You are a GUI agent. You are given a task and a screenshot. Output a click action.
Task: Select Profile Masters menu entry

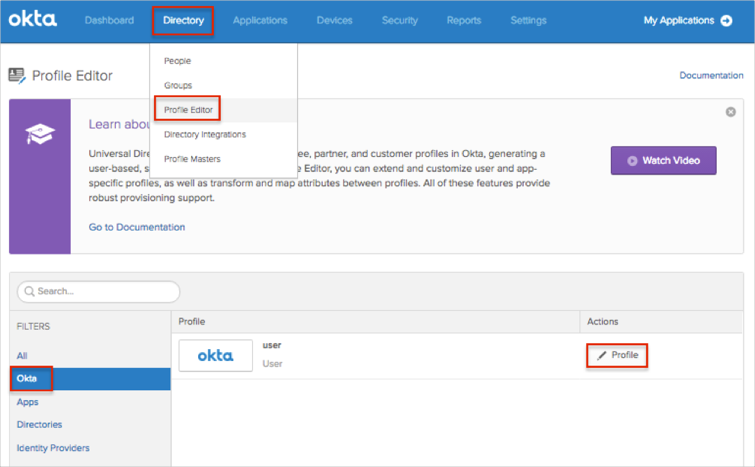192,159
